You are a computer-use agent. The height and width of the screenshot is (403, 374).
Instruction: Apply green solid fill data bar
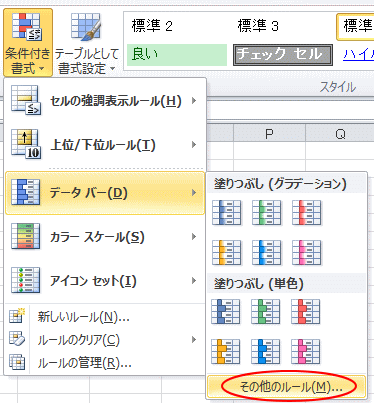266,312
